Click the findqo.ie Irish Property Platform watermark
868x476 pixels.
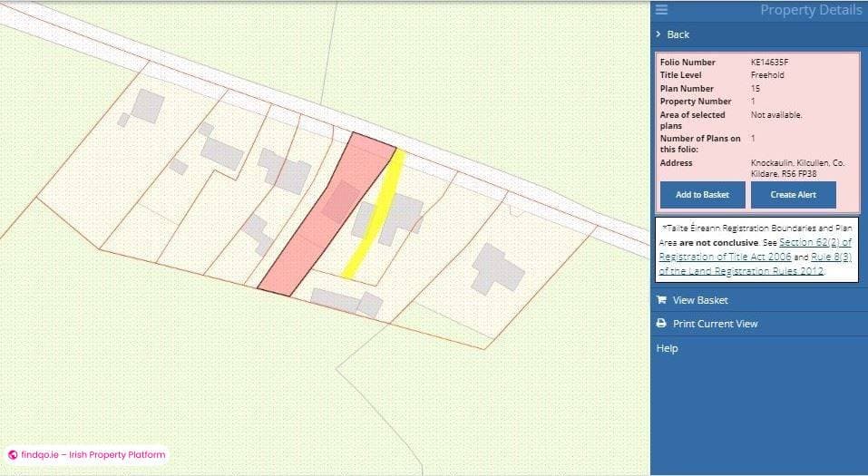coord(92,455)
